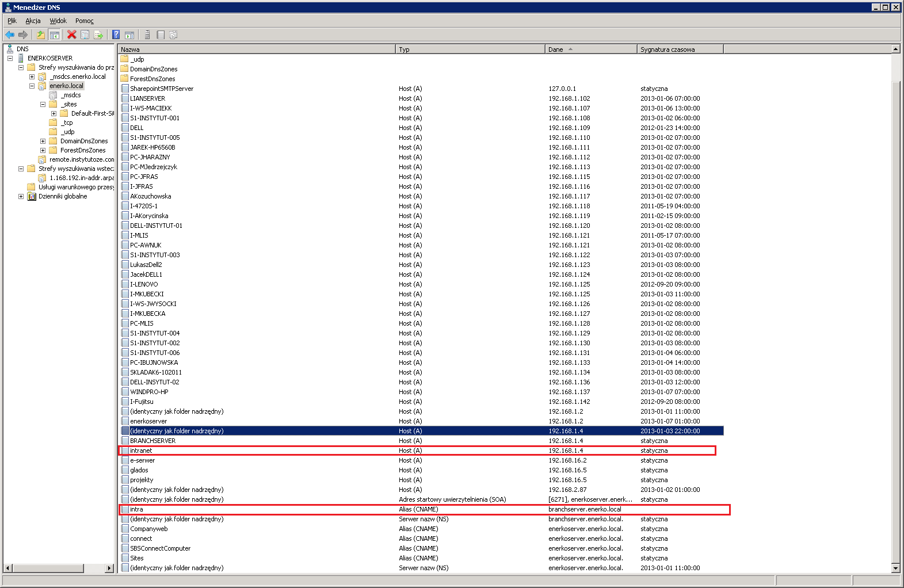Open the Pomoc menu
Viewport: 904px width, 588px height.
click(x=85, y=21)
